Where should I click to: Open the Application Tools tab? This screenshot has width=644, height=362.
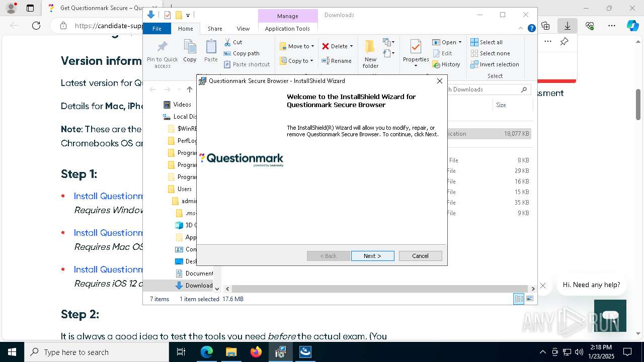point(287,29)
